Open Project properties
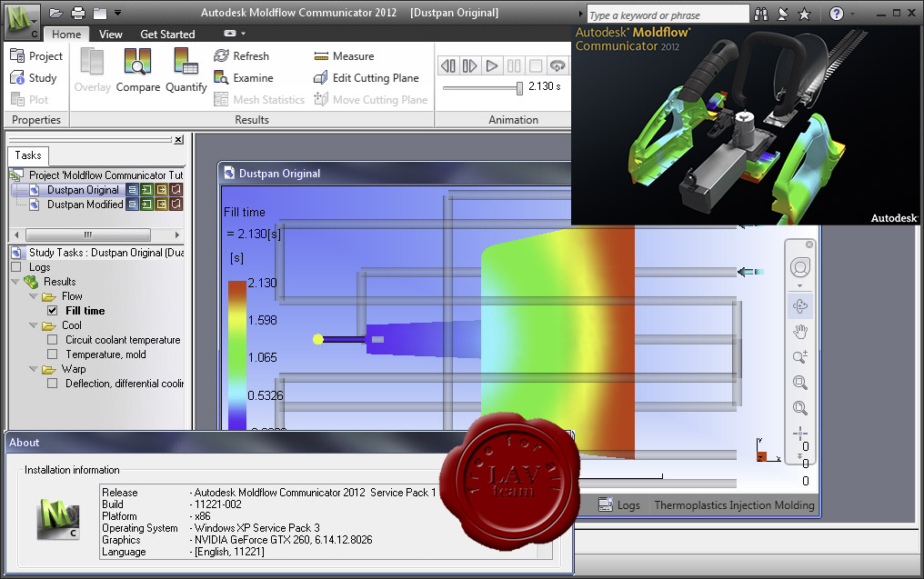The width and height of the screenshot is (924, 579). tap(36, 56)
